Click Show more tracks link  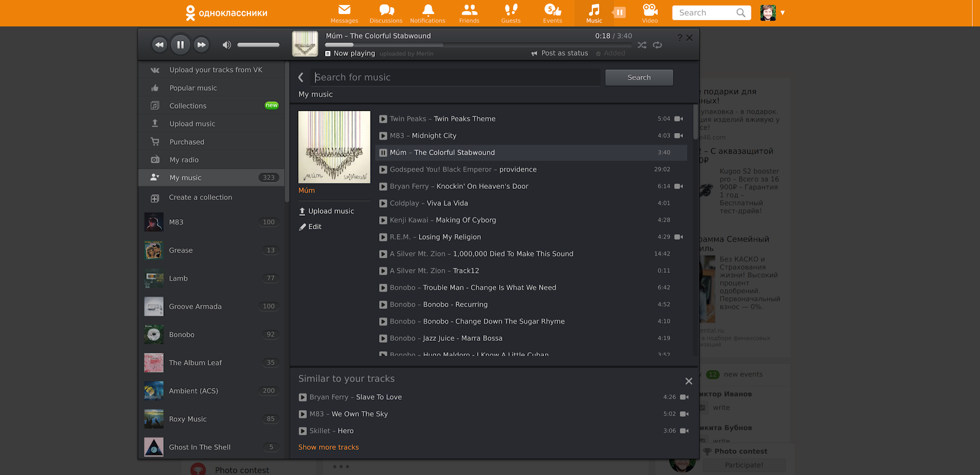[x=328, y=447]
